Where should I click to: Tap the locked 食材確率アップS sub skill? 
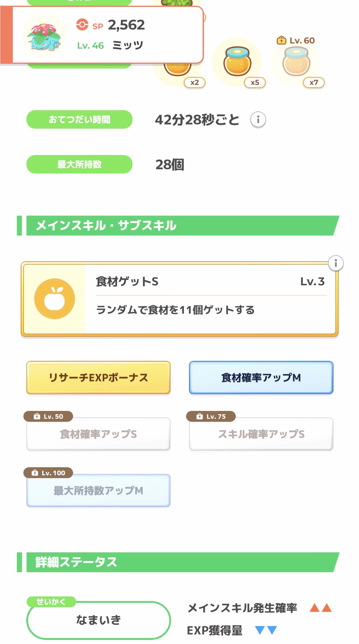point(98,434)
